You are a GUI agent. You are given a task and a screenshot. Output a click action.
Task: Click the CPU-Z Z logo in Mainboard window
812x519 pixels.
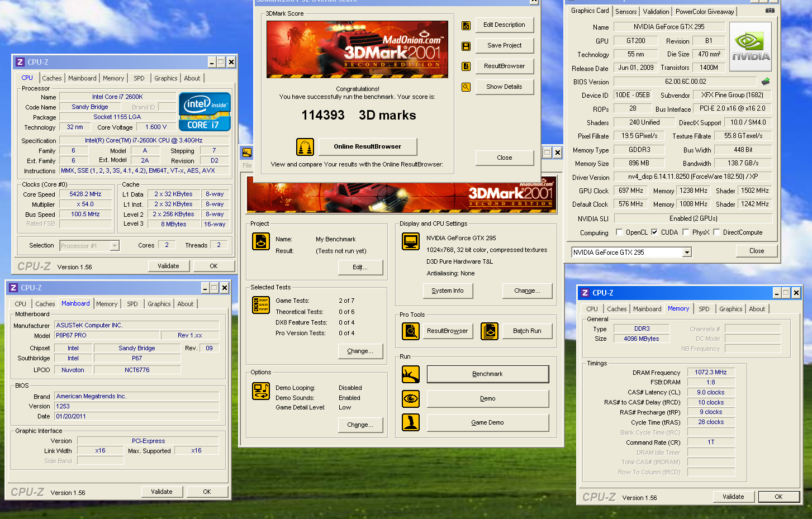[x=13, y=288]
